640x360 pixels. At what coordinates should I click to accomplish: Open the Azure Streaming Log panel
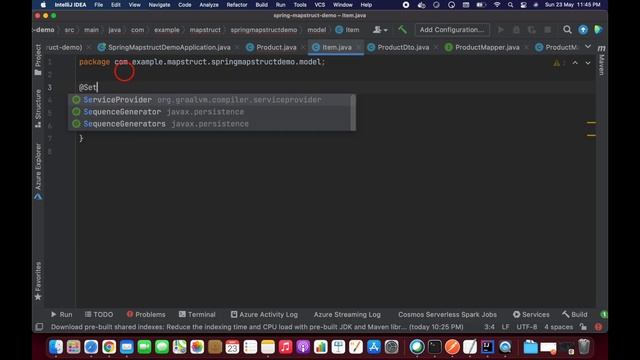[347, 314]
